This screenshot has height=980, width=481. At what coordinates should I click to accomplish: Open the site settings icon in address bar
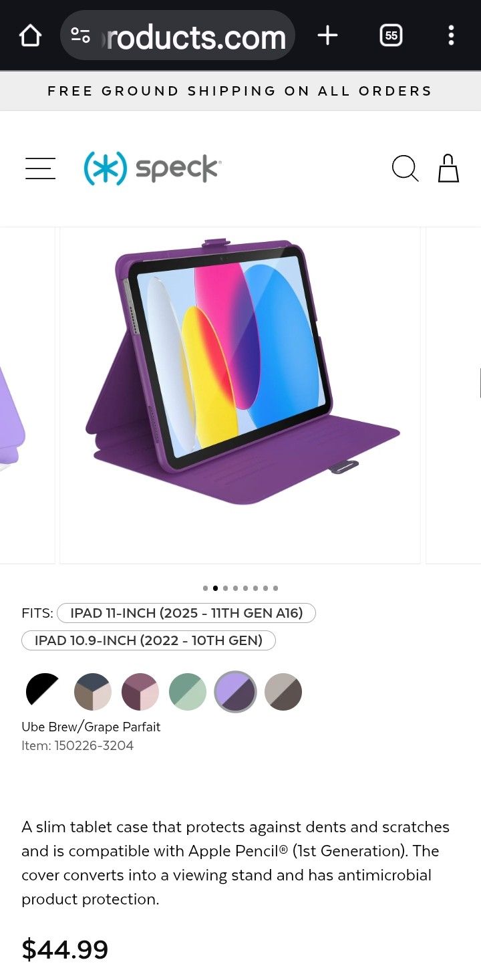pos(81,35)
